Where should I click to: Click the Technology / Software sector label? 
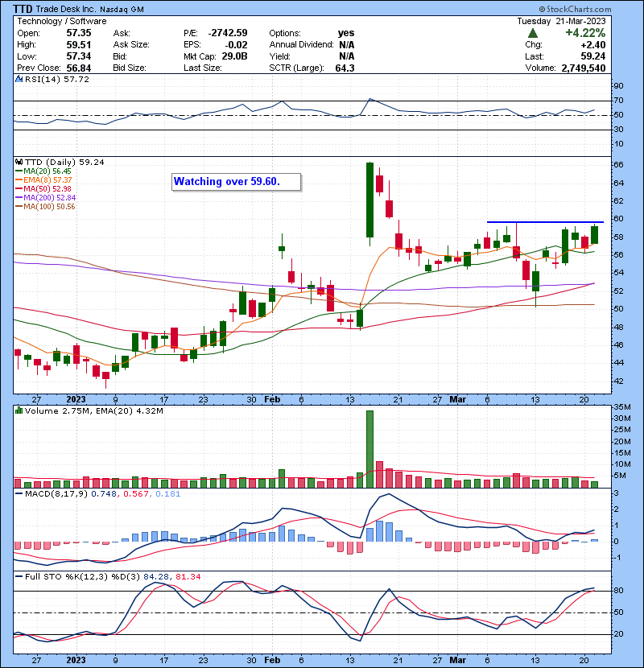pos(62,21)
